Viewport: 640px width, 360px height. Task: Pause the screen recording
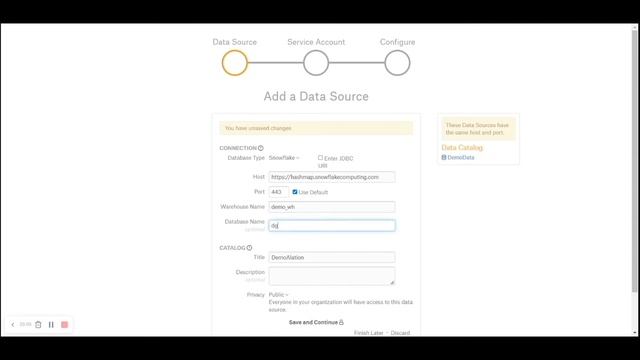point(51,324)
